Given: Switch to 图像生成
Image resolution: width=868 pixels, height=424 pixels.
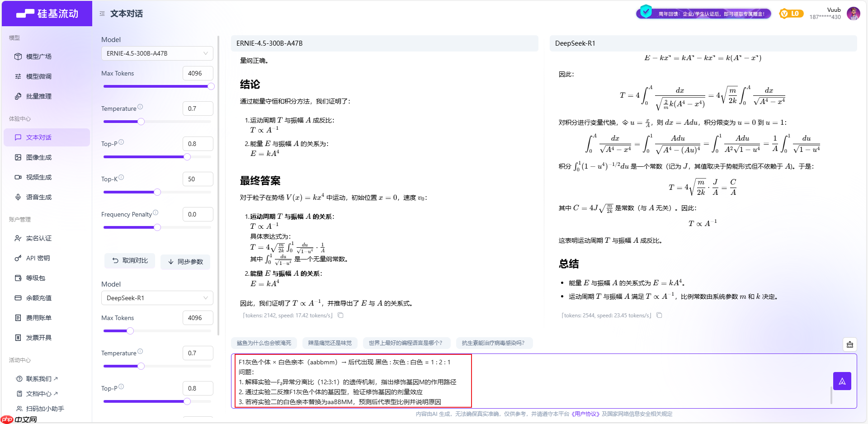Looking at the screenshot, I should (x=39, y=157).
